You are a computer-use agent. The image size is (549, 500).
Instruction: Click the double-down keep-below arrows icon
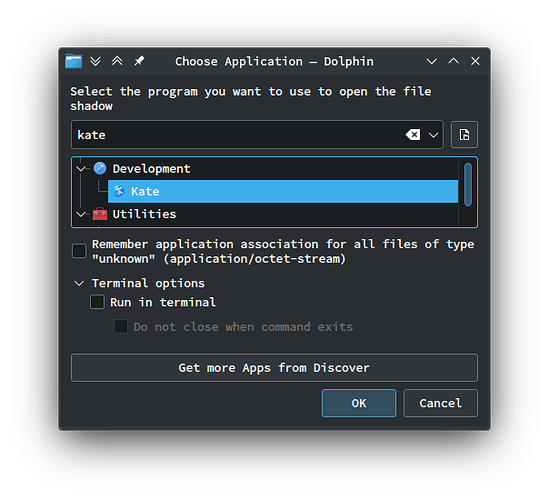pos(95,61)
